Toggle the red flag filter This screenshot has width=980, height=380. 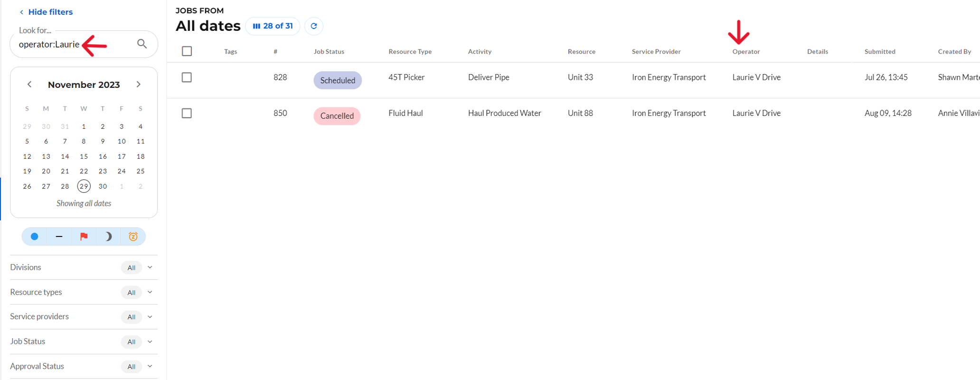(x=84, y=237)
